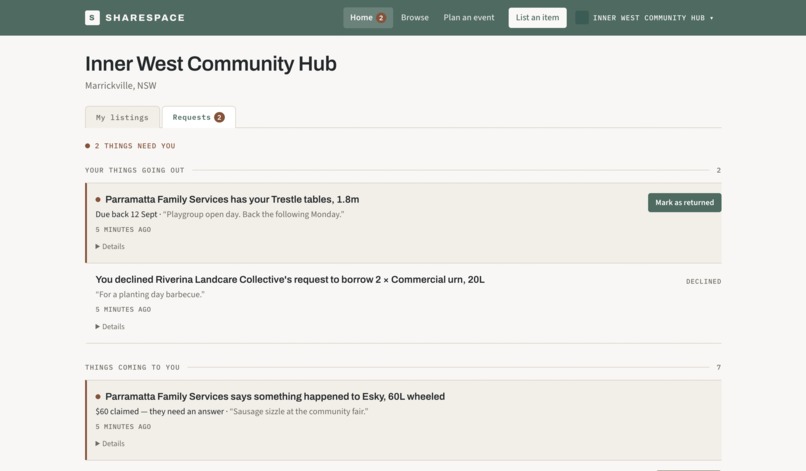806x471 pixels.
Task: Click the SHARESPACE brand name
Action: pos(145,17)
